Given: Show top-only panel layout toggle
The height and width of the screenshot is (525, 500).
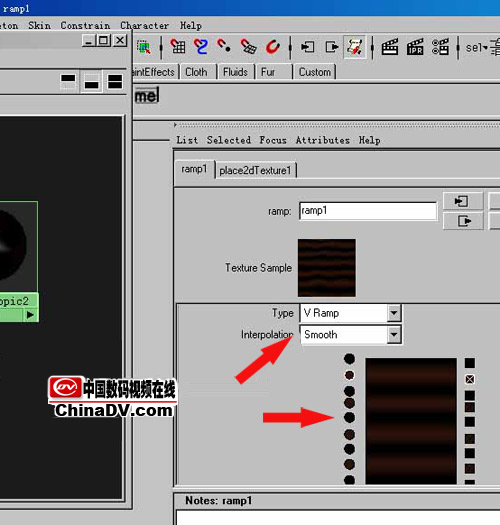Looking at the screenshot, I should (68, 81).
